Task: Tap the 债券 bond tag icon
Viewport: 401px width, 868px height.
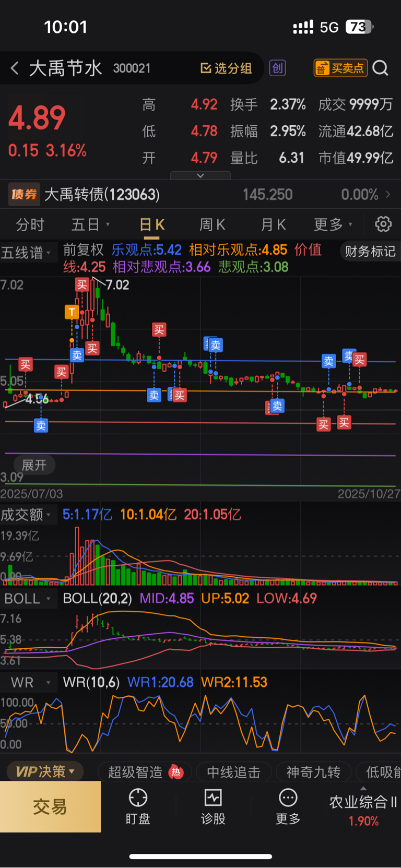Action: click(x=24, y=195)
